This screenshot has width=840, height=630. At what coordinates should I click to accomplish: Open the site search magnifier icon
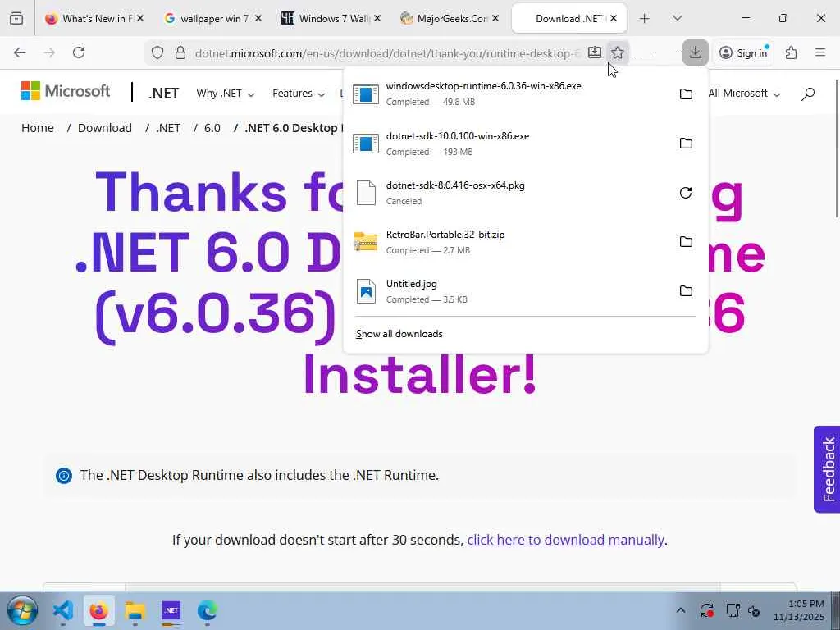pyautogui.click(x=808, y=94)
